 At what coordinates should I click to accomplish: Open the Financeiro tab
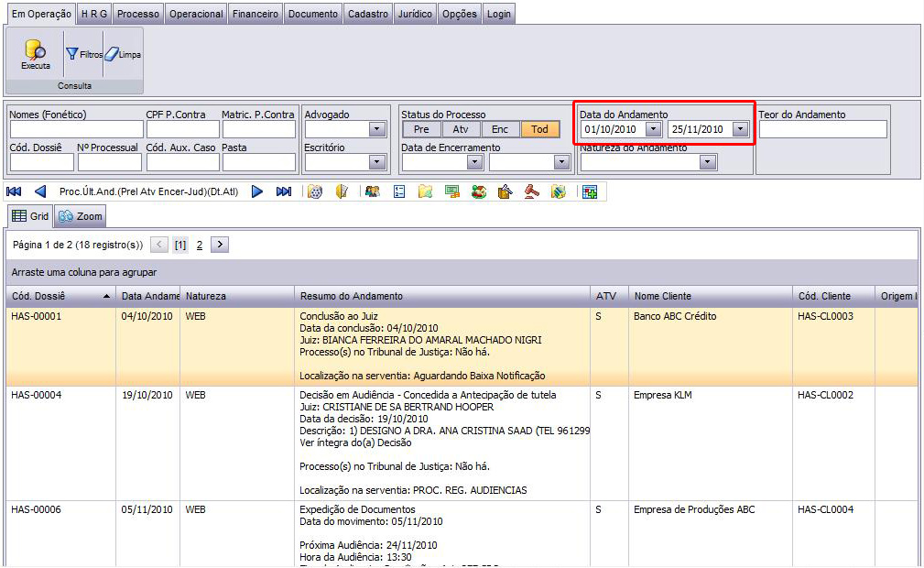255,14
